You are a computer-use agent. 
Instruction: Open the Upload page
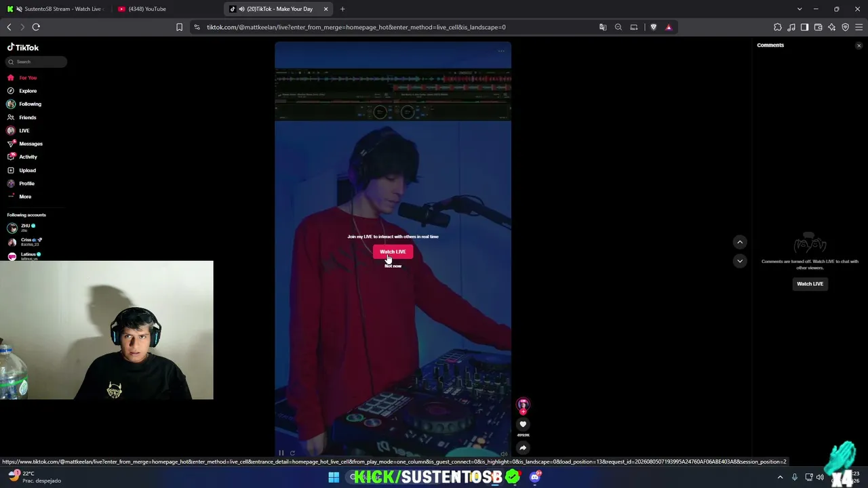click(22, 170)
